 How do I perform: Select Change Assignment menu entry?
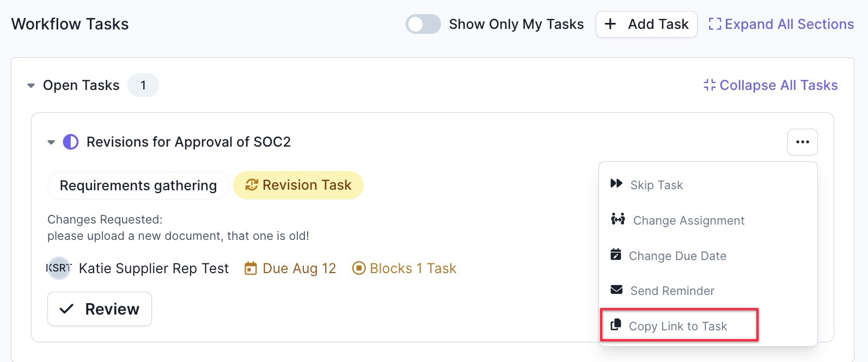(688, 220)
